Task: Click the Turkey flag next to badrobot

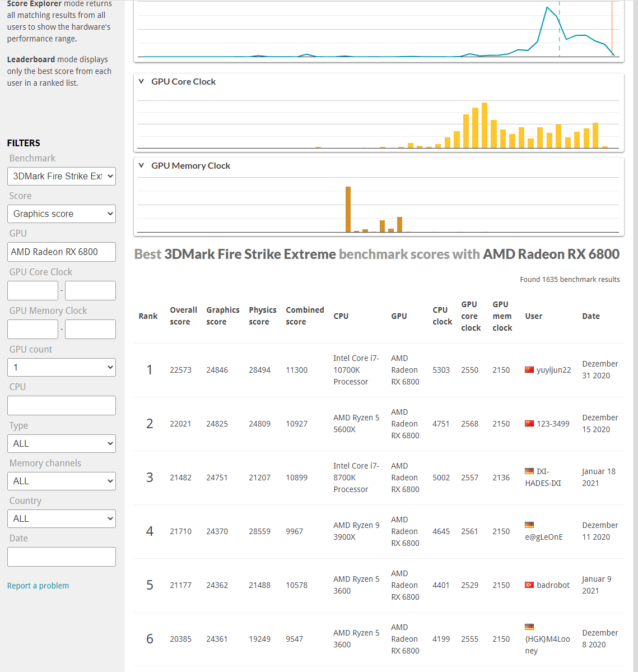Action: click(x=529, y=585)
